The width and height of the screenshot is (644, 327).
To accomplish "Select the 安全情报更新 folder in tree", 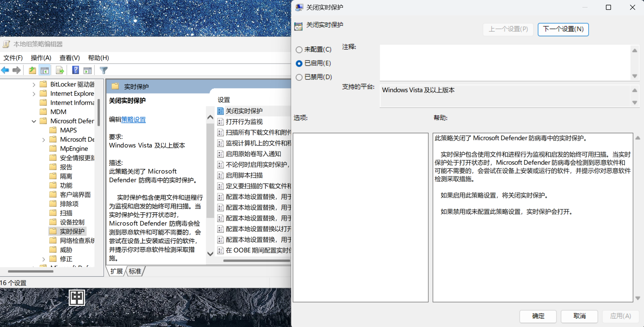I will coord(72,158).
